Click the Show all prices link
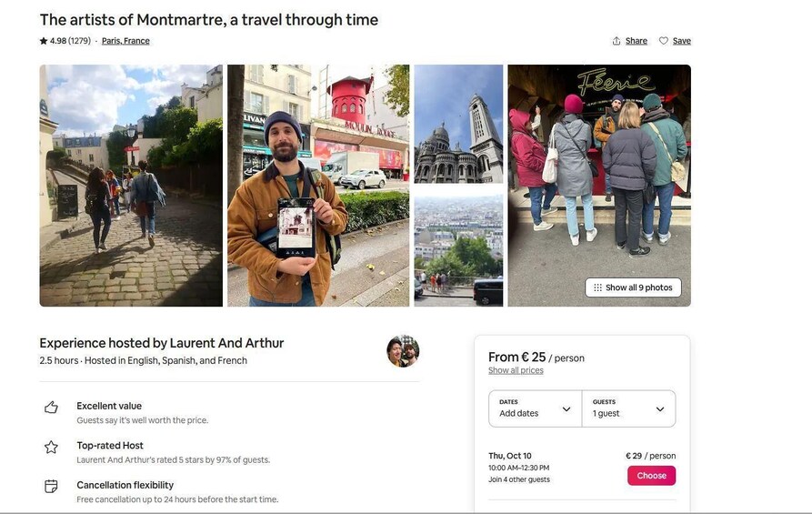Viewport: 812px width, 514px height. [516, 370]
